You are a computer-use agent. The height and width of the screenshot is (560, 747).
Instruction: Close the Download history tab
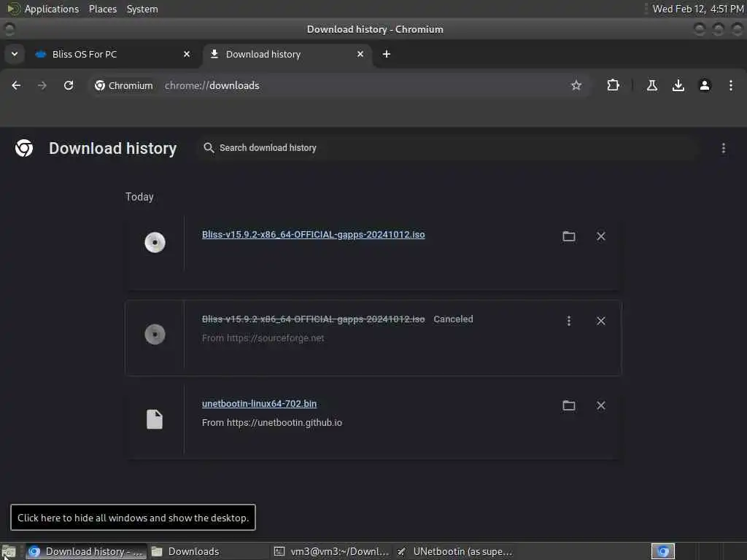pos(360,54)
